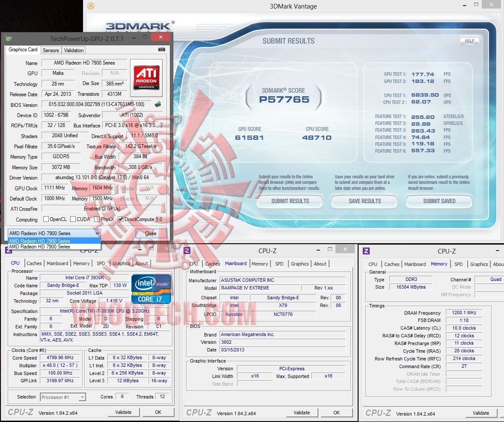The width and height of the screenshot is (504, 422).
Task: Click the SAVE RESULTS button
Action: (x=365, y=201)
